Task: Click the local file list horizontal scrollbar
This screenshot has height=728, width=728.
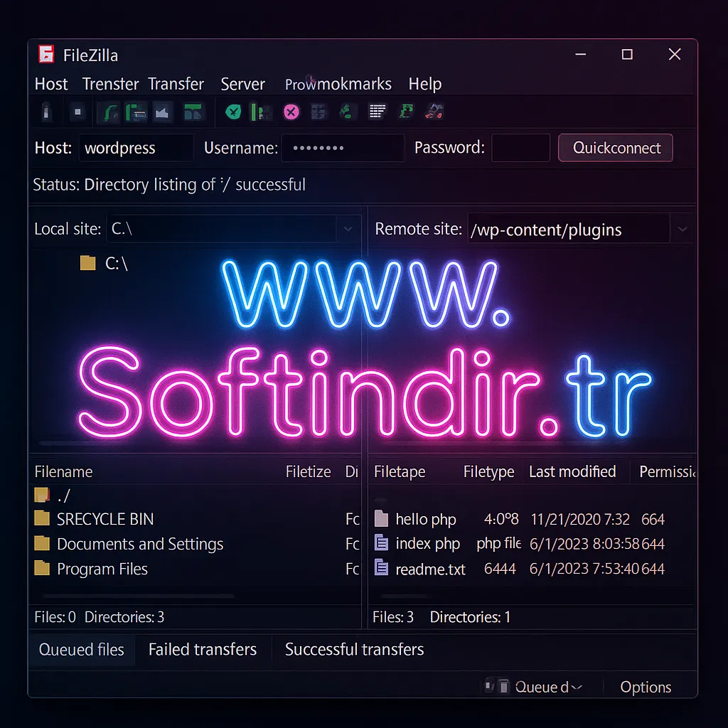Action: click(x=139, y=596)
